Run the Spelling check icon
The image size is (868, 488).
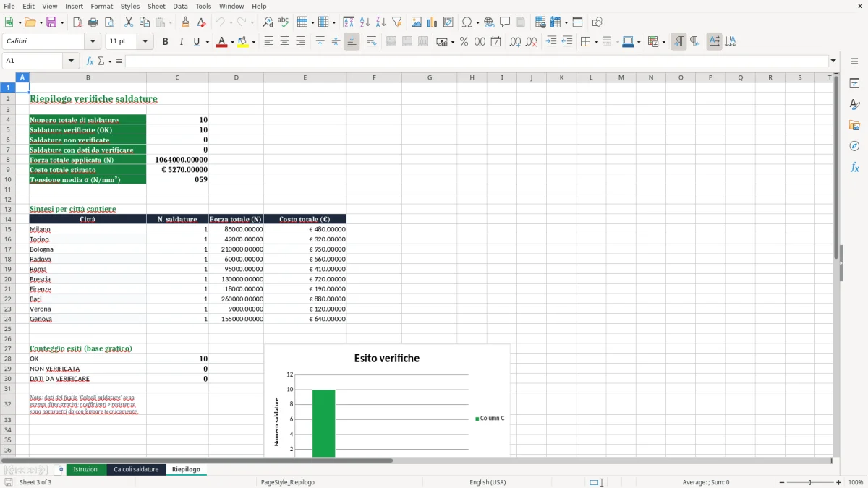(x=283, y=22)
